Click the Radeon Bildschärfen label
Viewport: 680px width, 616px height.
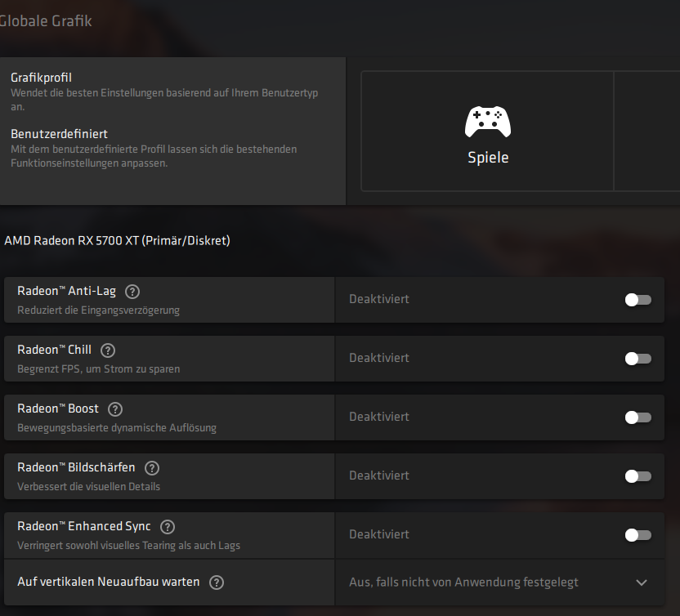pyautogui.click(x=76, y=467)
